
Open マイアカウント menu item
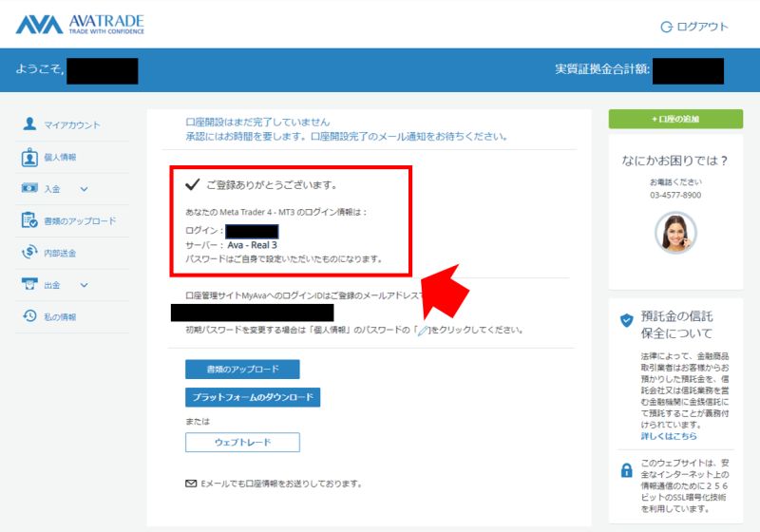pyautogui.click(x=72, y=125)
